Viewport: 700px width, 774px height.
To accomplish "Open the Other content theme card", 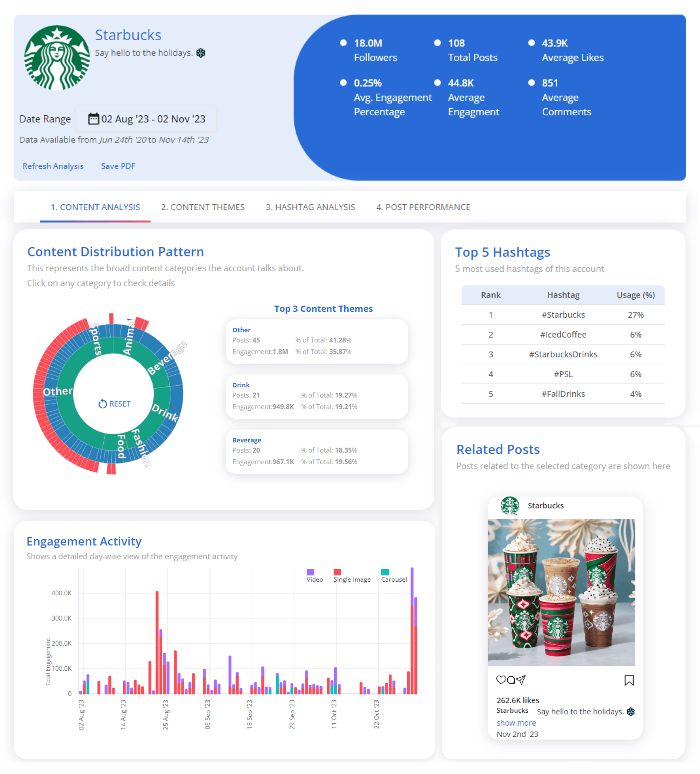I will [317, 341].
